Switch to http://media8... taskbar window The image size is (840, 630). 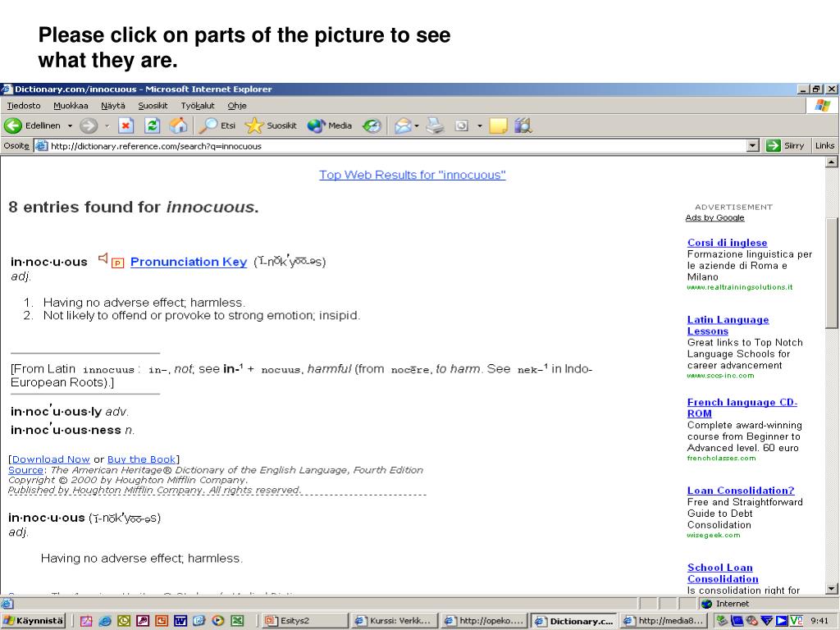coord(663,621)
